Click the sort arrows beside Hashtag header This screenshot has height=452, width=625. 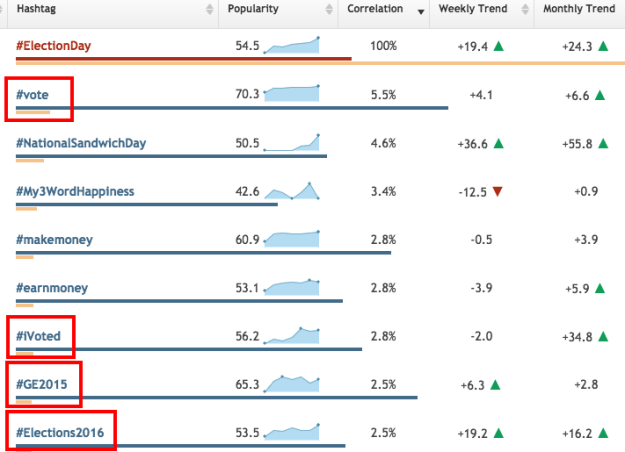tap(210, 9)
